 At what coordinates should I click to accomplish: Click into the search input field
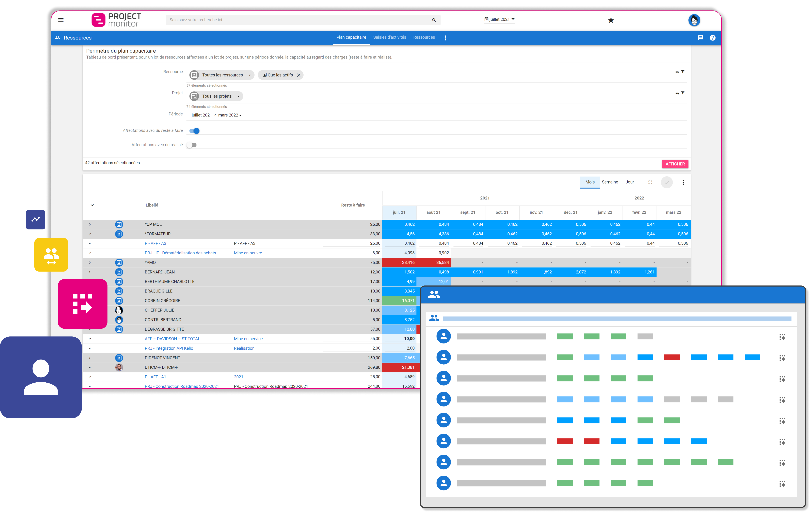[297, 20]
